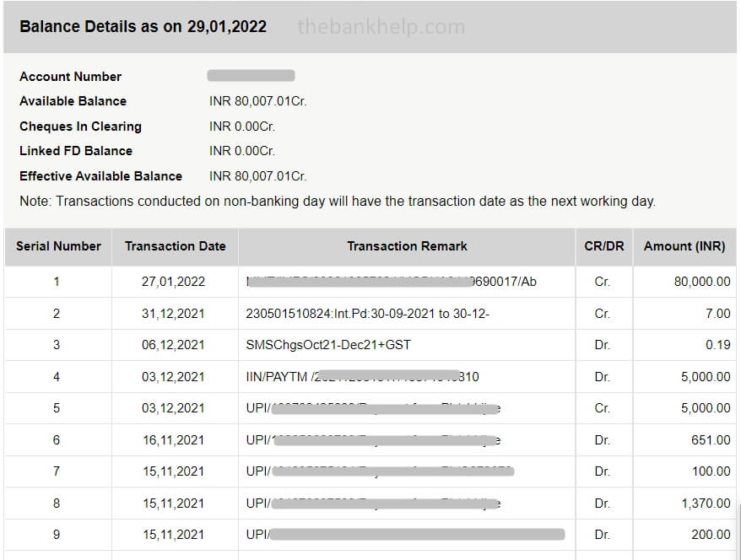Click the Transaction Remark column header

[x=407, y=246]
